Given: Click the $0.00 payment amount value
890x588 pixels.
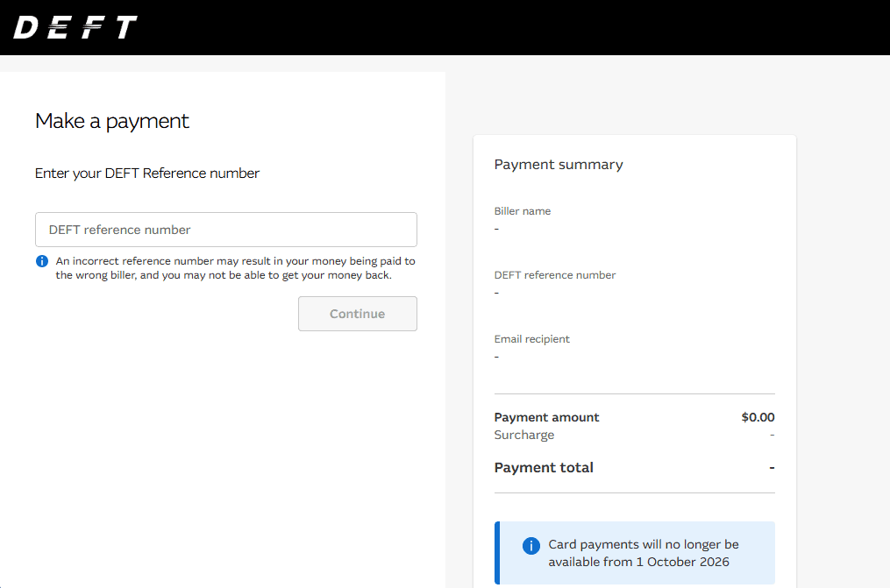Looking at the screenshot, I should tap(758, 417).
